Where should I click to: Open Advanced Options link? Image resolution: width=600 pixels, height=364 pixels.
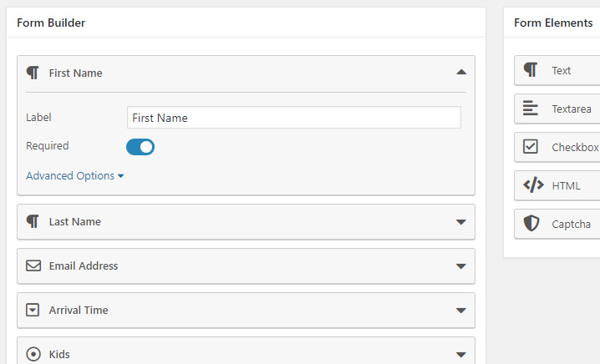pos(74,176)
